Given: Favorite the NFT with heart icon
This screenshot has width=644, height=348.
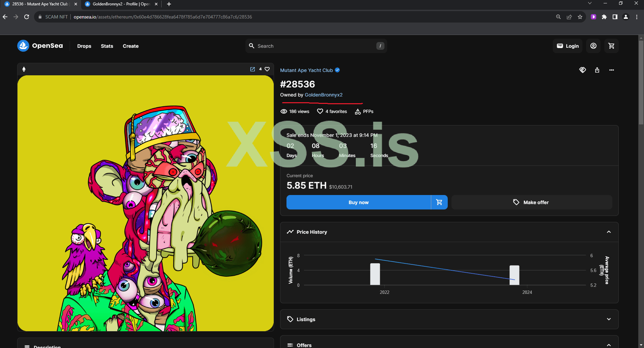Looking at the screenshot, I should (267, 69).
